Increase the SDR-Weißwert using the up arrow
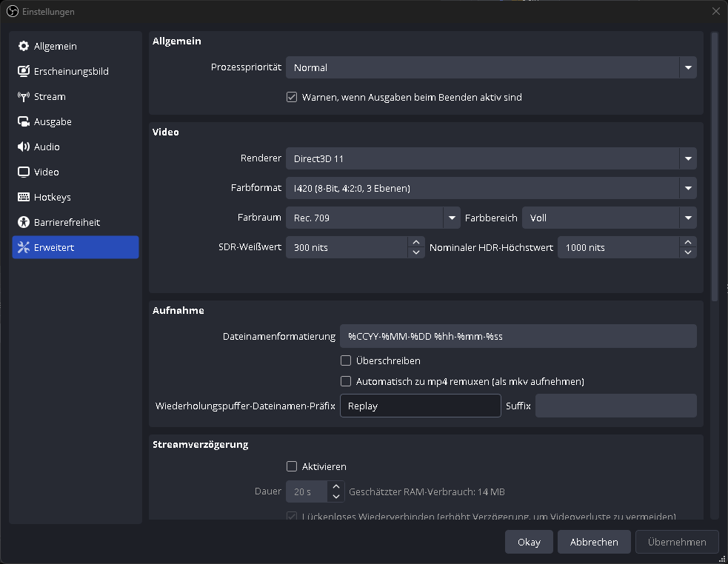Screen dimensions: 728x564 point(416,242)
